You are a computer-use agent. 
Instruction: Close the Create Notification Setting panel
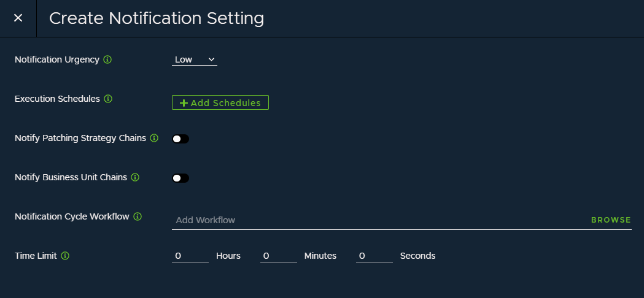coord(18,18)
